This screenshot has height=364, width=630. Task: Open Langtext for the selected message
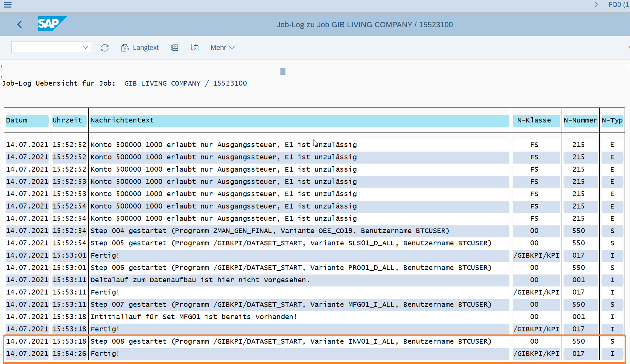click(140, 48)
